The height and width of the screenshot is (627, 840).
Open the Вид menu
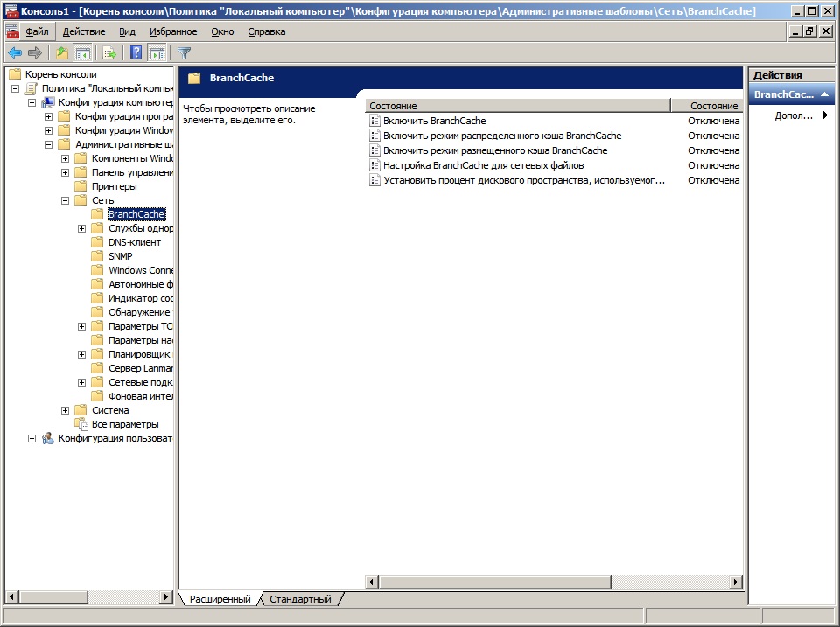127,31
